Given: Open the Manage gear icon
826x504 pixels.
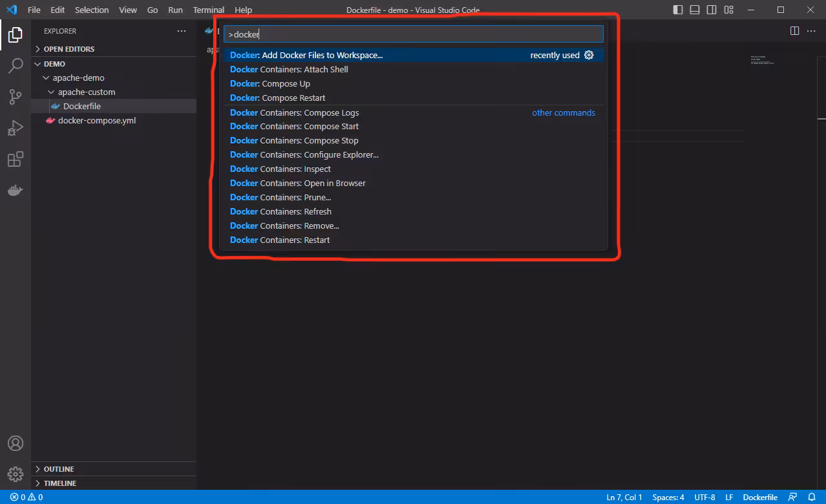Looking at the screenshot, I should click(16, 474).
